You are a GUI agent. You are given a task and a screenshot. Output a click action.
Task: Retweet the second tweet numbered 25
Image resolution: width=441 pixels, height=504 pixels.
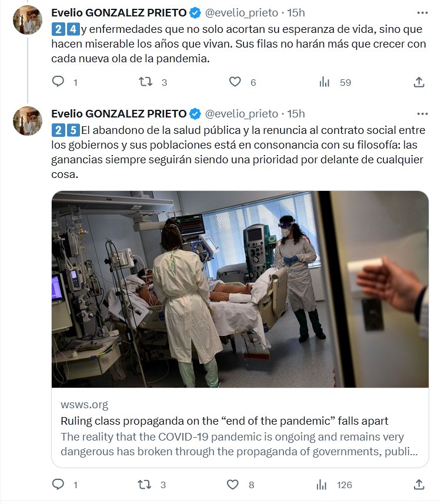click(x=145, y=485)
